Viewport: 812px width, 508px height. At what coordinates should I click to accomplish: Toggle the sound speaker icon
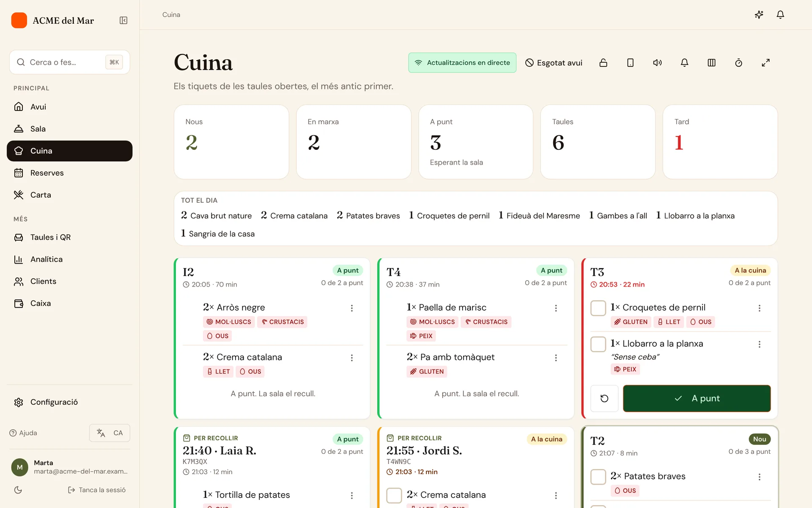[x=657, y=63]
